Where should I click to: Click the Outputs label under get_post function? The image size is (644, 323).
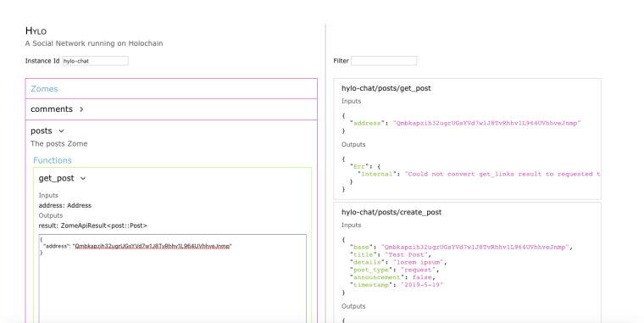coord(51,215)
